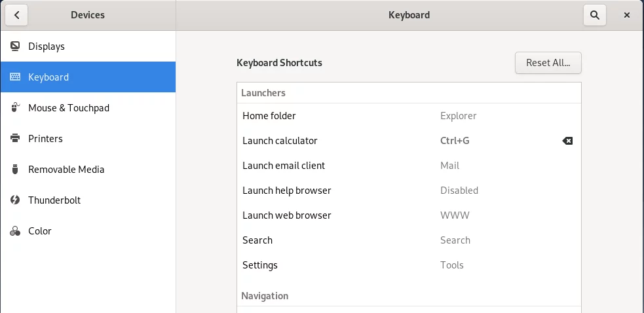Click the Removable Media USB icon
This screenshot has width=644, height=313.
pos(15,169)
